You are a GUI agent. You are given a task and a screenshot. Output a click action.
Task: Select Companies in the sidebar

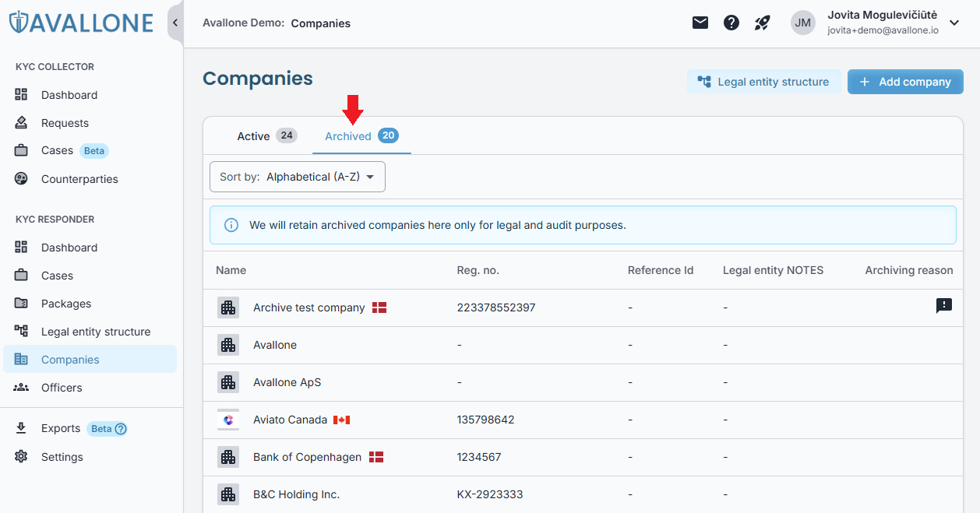[90, 360]
